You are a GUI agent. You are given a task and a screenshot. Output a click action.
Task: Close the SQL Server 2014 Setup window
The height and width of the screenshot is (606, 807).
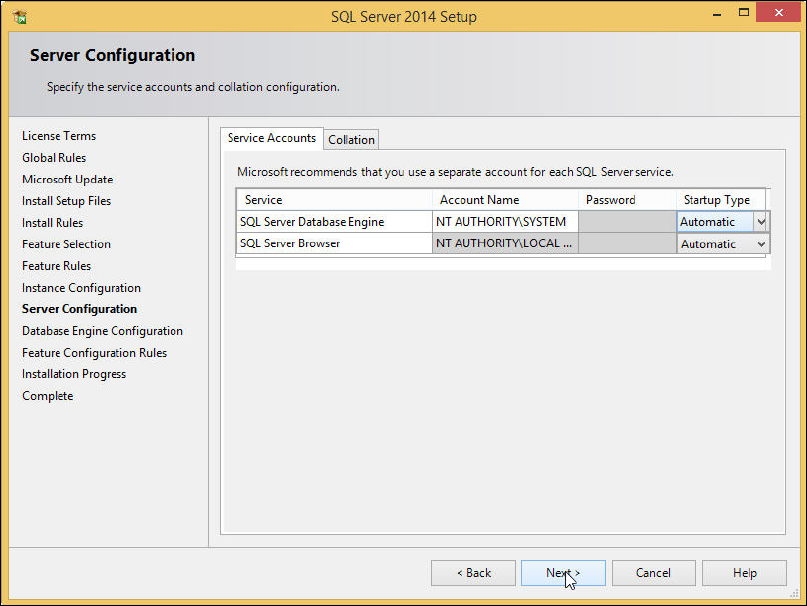(778, 14)
